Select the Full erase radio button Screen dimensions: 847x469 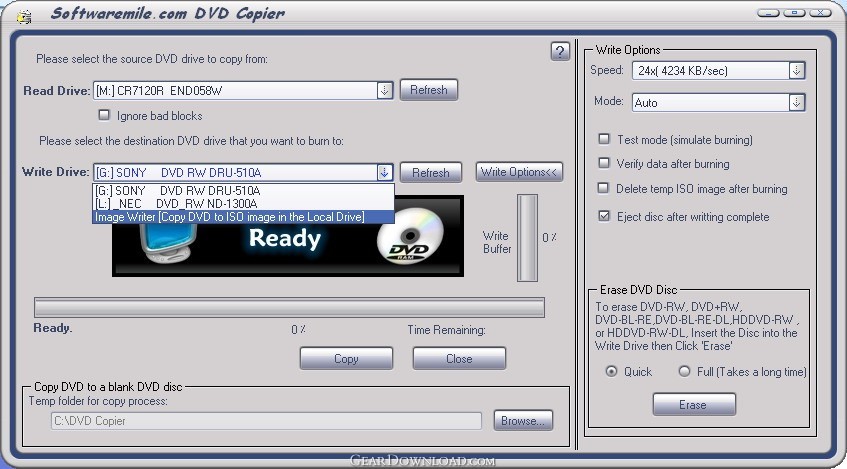tap(685, 371)
